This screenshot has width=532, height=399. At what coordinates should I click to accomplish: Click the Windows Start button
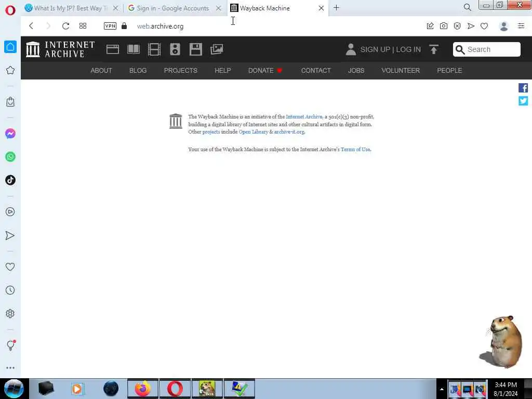[x=14, y=389]
